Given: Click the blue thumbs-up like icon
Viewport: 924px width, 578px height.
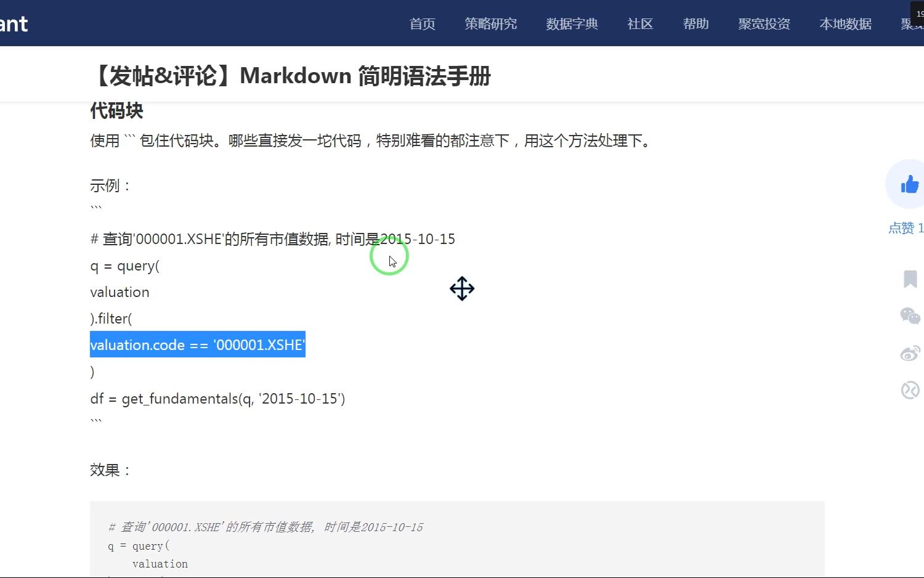Looking at the screenshot, I should 909,184.
